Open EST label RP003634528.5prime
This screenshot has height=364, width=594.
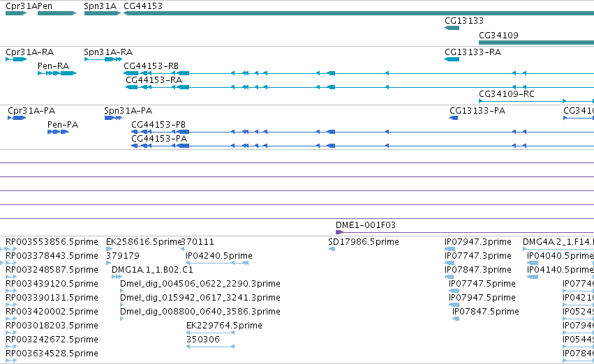tap(52, 354)
